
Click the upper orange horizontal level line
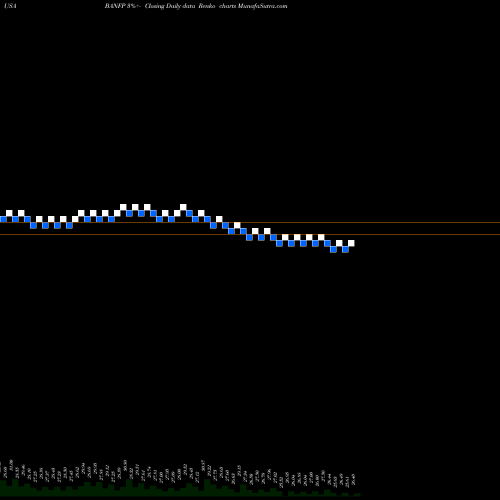point(250,222)
